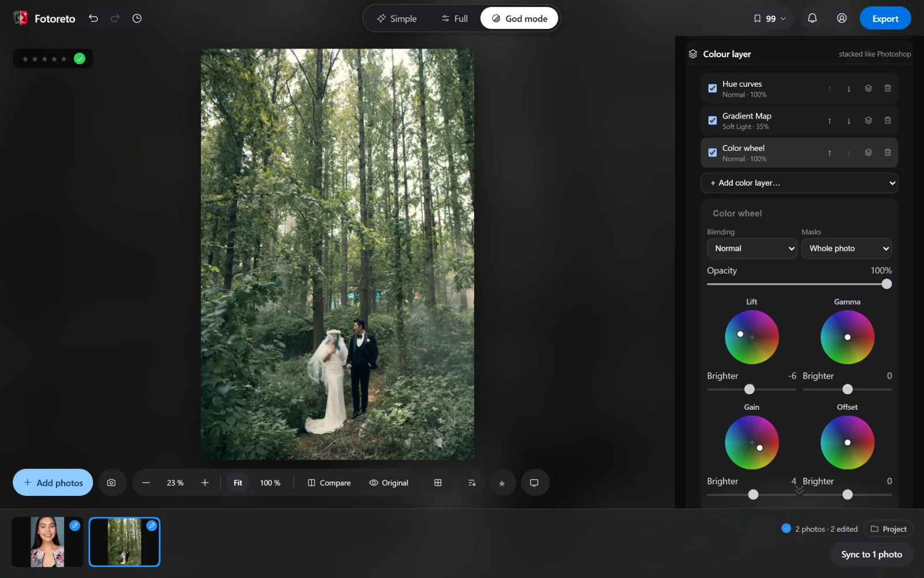The width and height of the screenshot is (924, 578).
Task: Open the edit history clock icon
Action: (137, 18)
